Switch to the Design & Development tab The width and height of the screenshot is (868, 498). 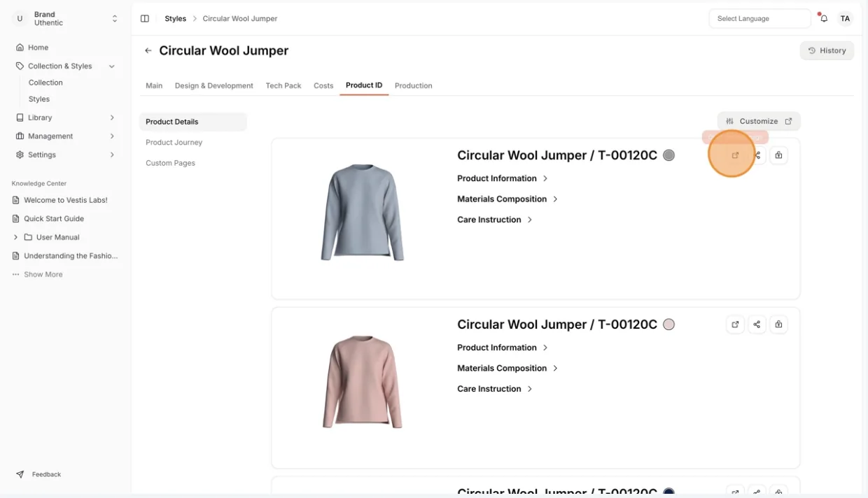(214, 85)
